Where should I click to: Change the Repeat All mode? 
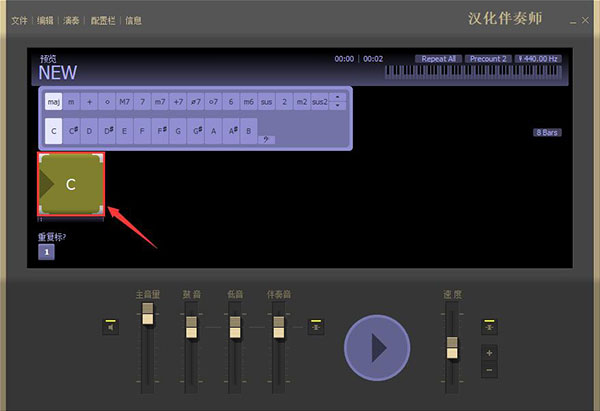click(x=439, y=59)
